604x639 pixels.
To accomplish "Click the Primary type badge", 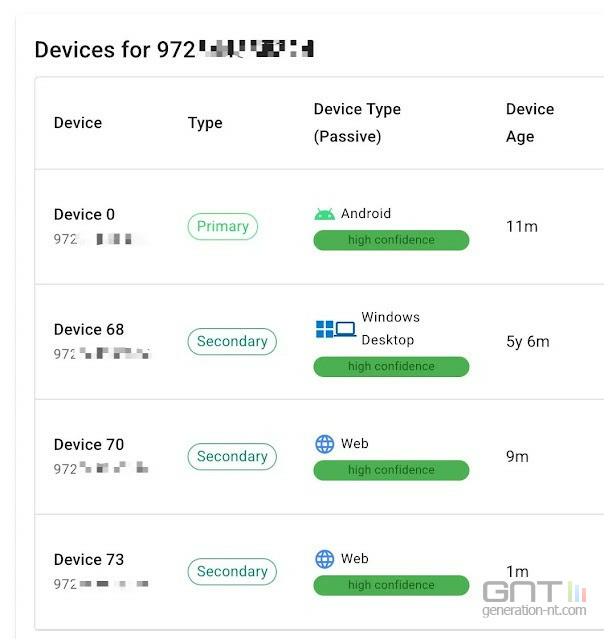I will point(222,226).
